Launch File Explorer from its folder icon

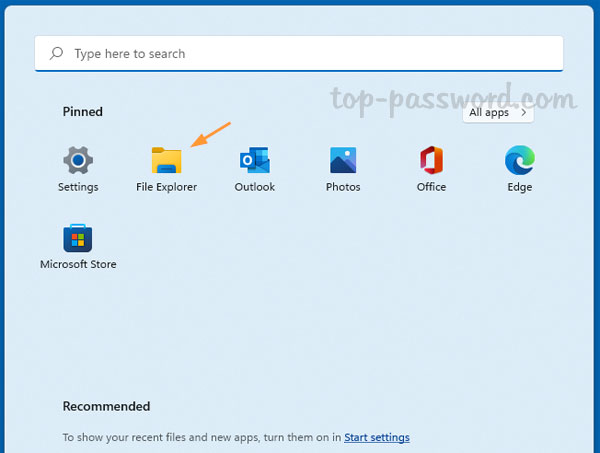(x=166, y=160)
